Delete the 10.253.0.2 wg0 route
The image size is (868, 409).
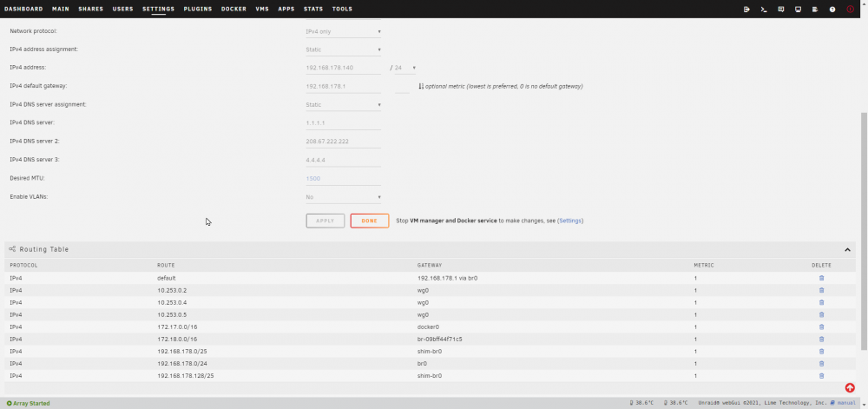(821, 290)
